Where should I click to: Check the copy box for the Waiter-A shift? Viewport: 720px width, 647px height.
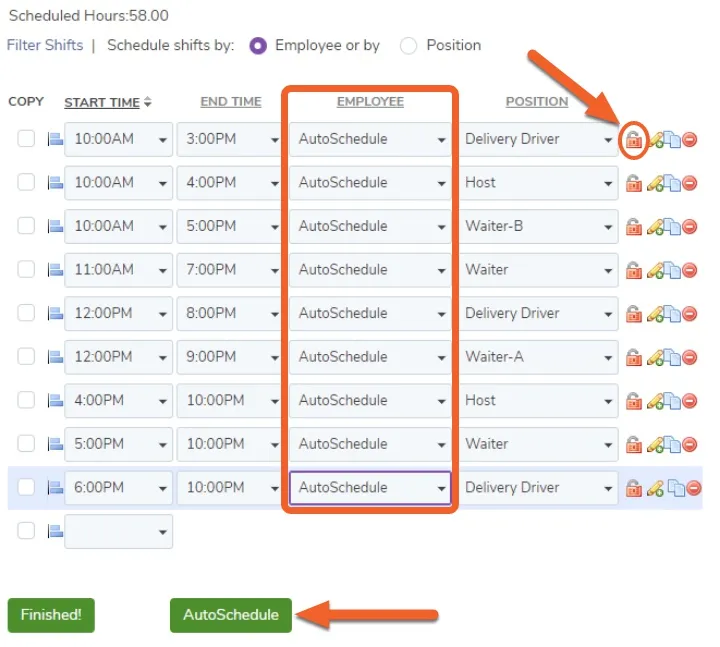click(26, 356)
